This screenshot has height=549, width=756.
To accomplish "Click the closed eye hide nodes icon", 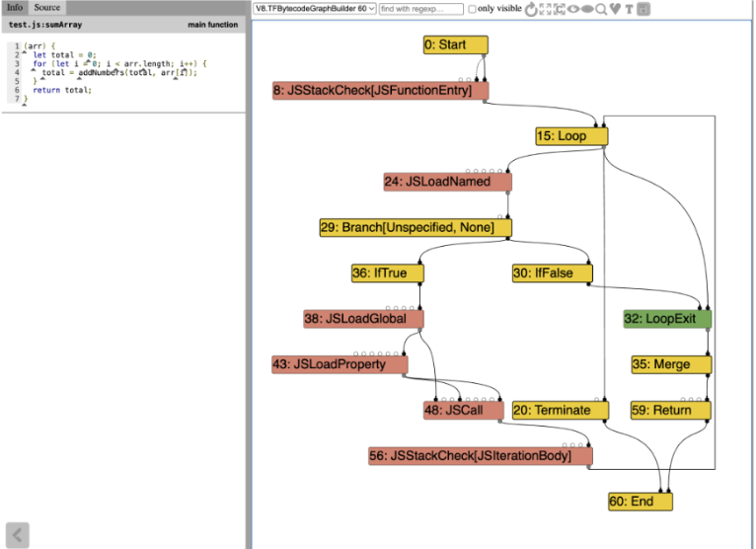I will [x=587, y=9].
